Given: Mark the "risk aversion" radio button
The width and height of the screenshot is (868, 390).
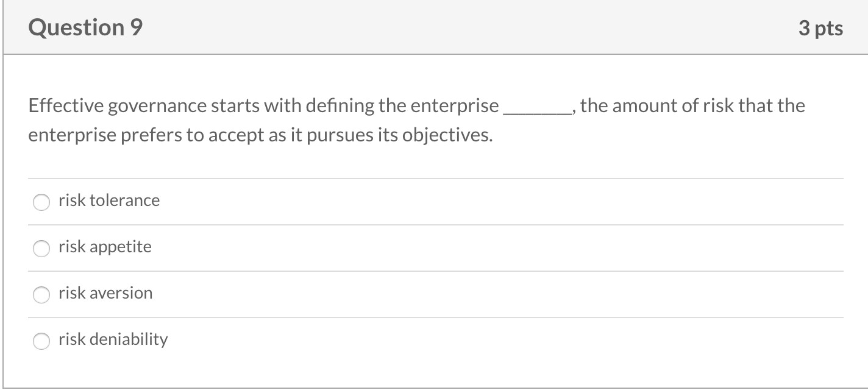Looking at the screenshot, I should coord(41,295).
